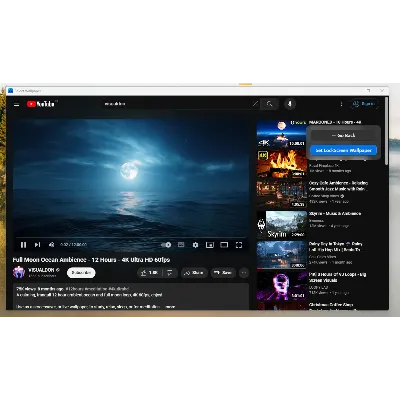Open YouTube settings three-dot menu
Image resolution: width=400 pixels, height=400 pixels.
point(341,104)
